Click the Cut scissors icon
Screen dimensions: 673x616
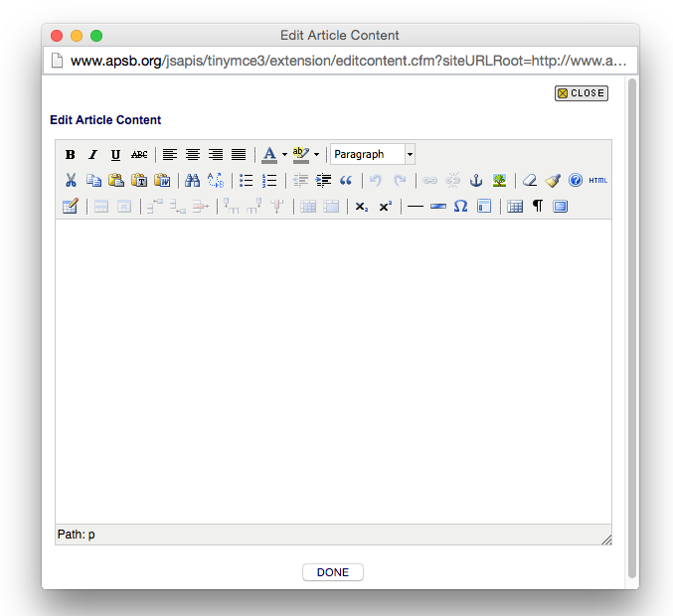pyautogui.click(x=71, y=181)
